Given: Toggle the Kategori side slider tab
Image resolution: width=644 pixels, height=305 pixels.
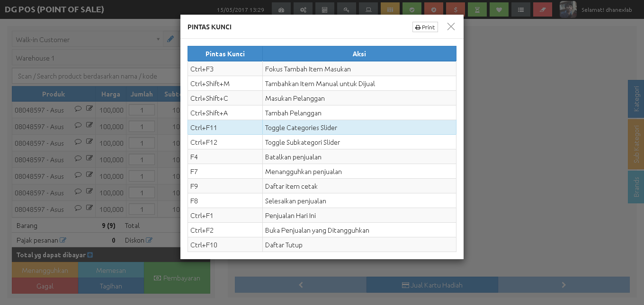Looking at the screenshot, I should (x=636, y=99).
